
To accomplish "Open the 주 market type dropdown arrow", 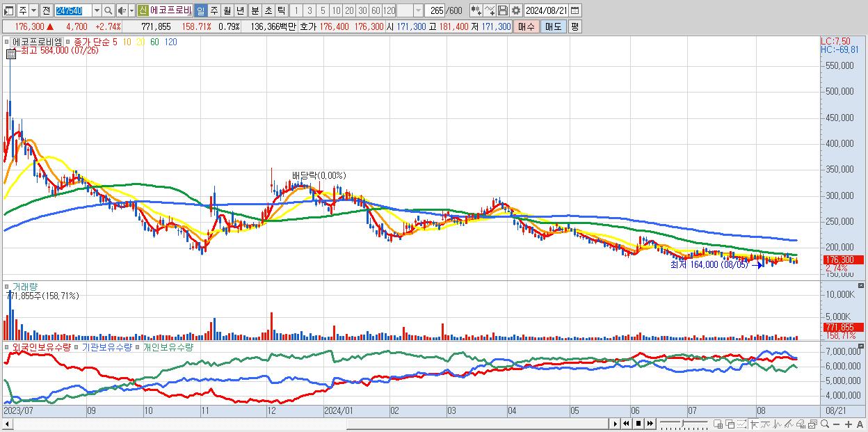I will 33,10.
